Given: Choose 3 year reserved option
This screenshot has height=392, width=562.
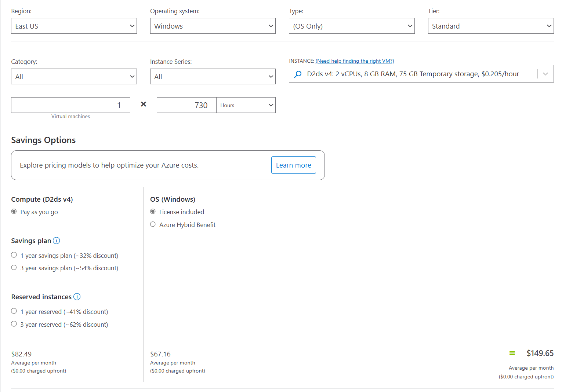Looking at the screenshot, I should click(x=14, y=324).
